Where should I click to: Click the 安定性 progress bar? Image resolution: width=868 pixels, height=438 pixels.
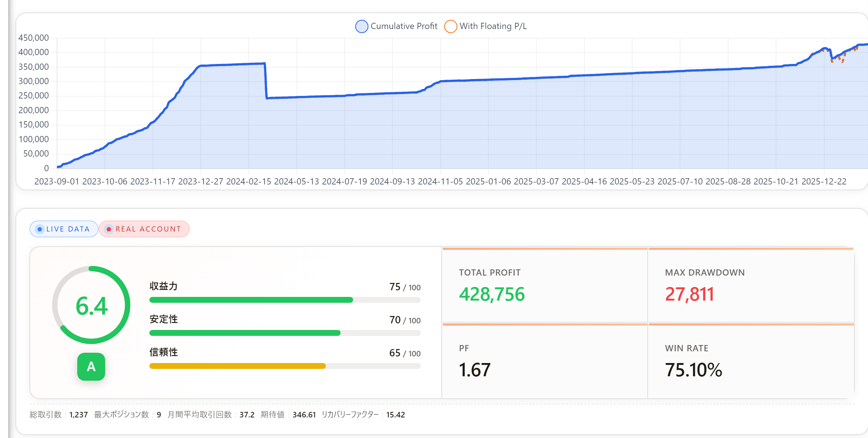tap(285, 333)
